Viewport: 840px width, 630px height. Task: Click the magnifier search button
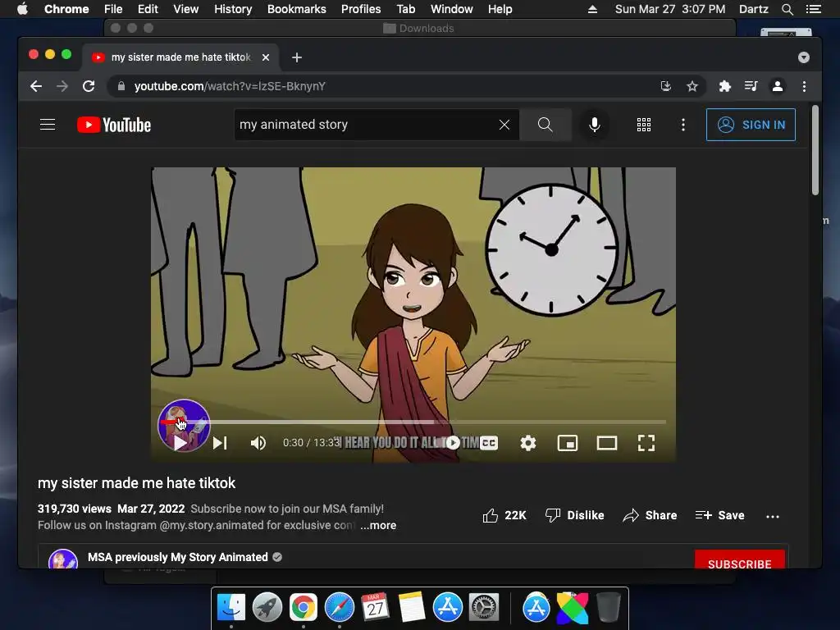click(545, 125)
